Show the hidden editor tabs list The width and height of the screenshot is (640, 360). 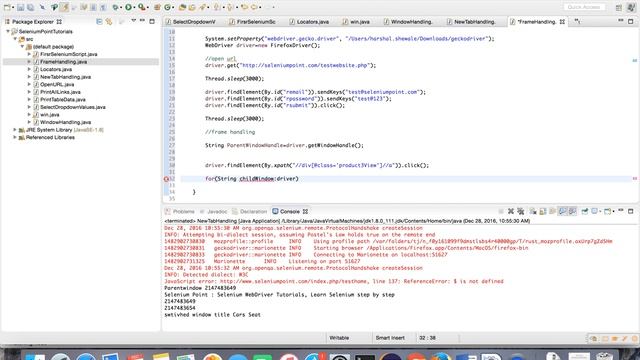tap(577, 21)
